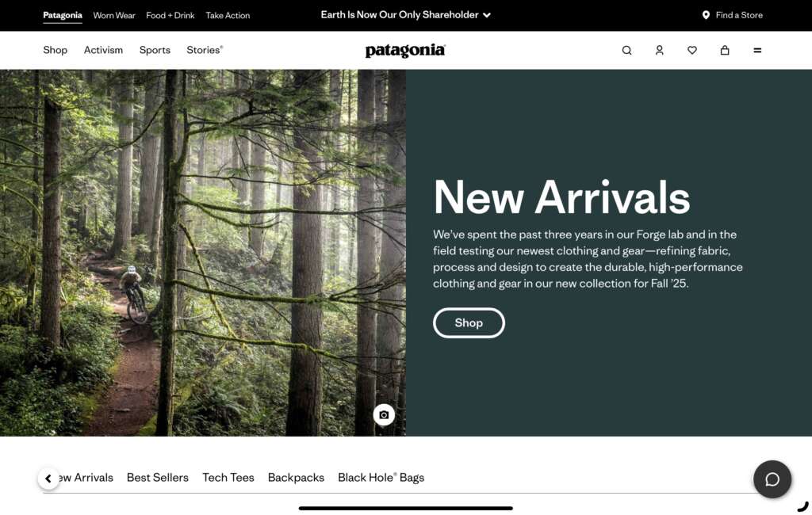Go to Best Sellers category
This screenshot has height=515, width=812.
point(158,477)
